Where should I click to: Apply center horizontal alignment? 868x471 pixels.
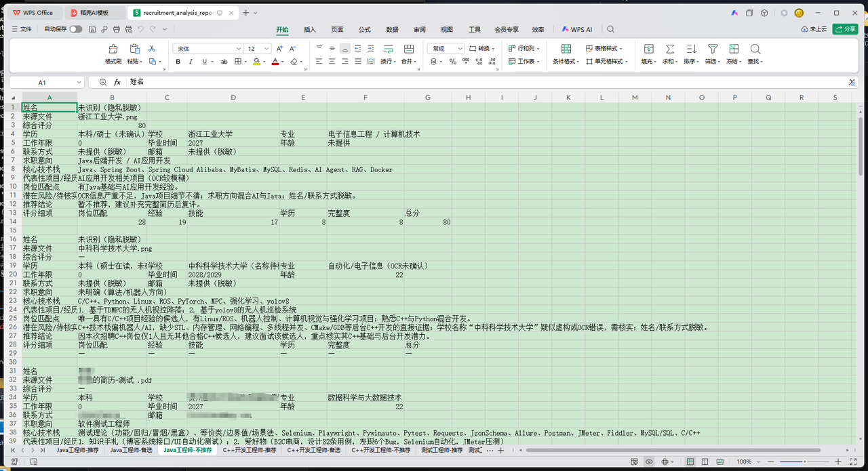(332, 62)
